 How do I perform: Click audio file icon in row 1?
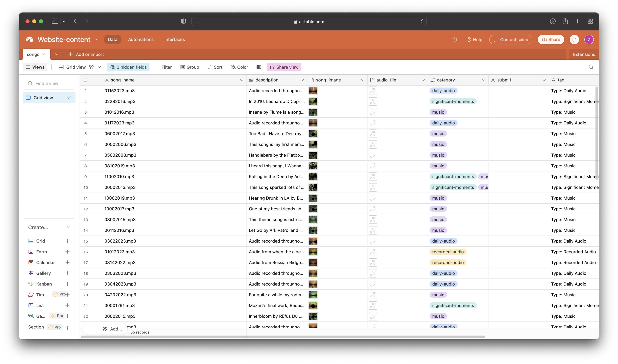tap(373, 91)
